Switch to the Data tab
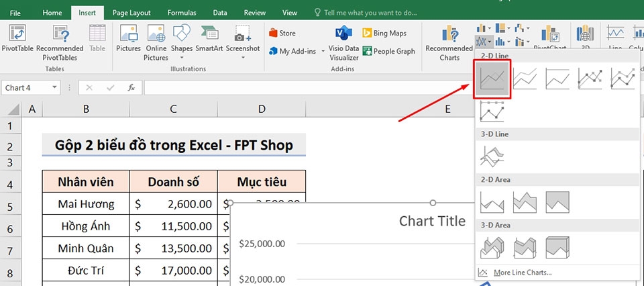Screen dimensions: 644x286 tap(220, 13)
